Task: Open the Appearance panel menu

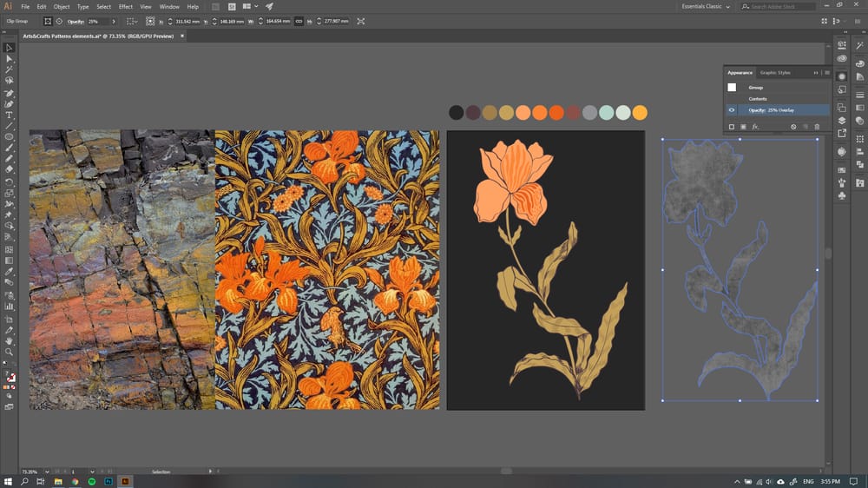Action: (x=827, y=73)
